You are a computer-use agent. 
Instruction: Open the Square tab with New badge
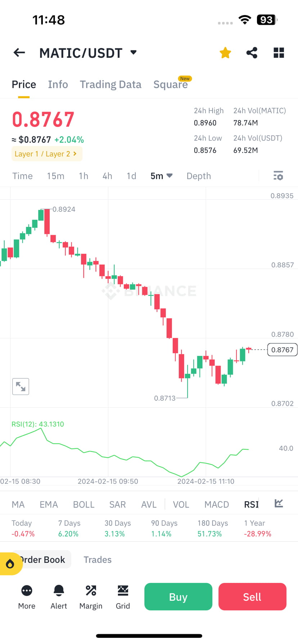171,84
